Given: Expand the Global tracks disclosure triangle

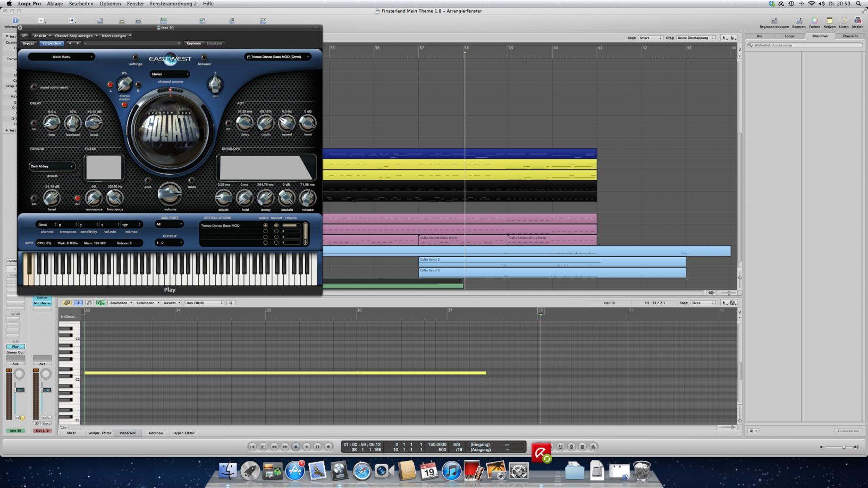Looking at the screenshot, I should [x=62, y=316].
